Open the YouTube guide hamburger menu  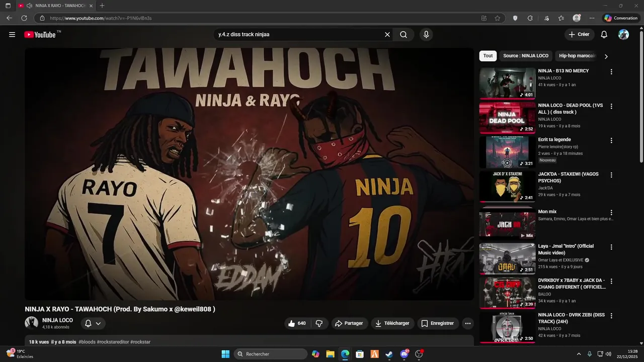[12, 35]
